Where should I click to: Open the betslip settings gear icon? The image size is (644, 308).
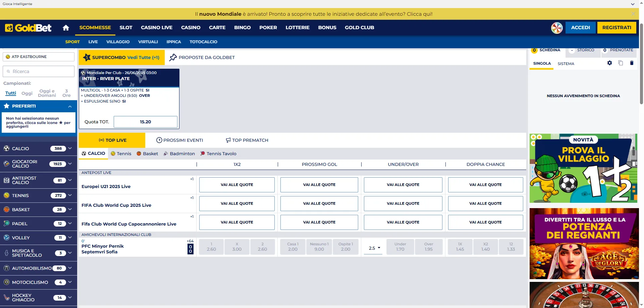[609, 63]
